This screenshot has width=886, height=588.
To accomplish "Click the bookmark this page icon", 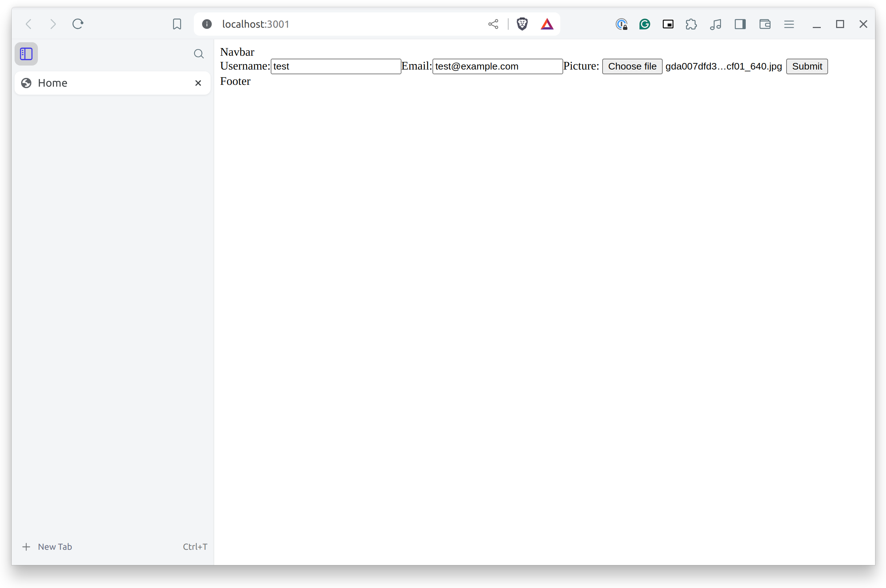I will (x=177, y=24).
